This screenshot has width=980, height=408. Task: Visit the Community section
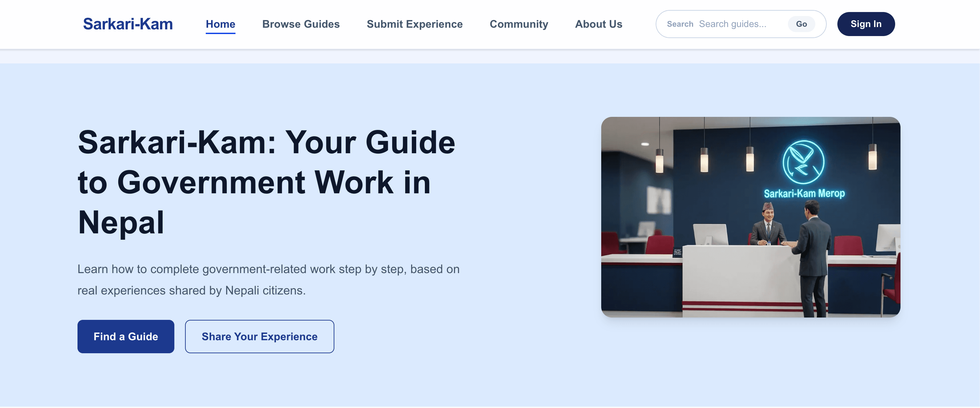(518, 24)
